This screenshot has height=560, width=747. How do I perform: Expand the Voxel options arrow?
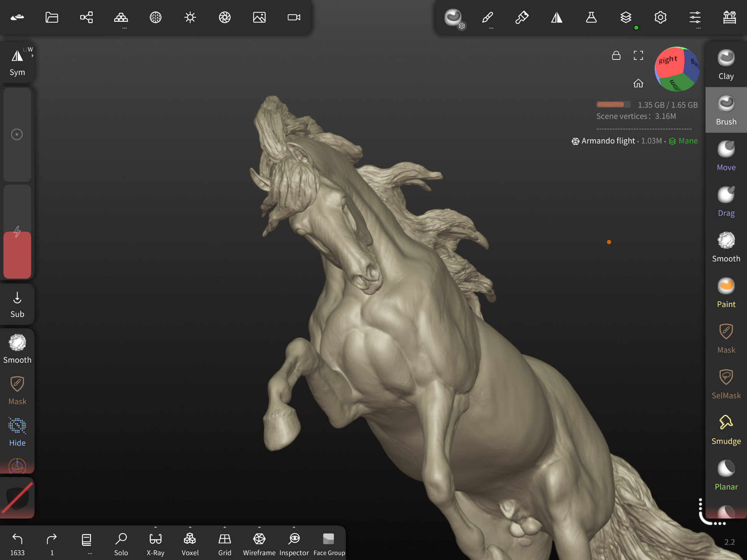point(190,527)
